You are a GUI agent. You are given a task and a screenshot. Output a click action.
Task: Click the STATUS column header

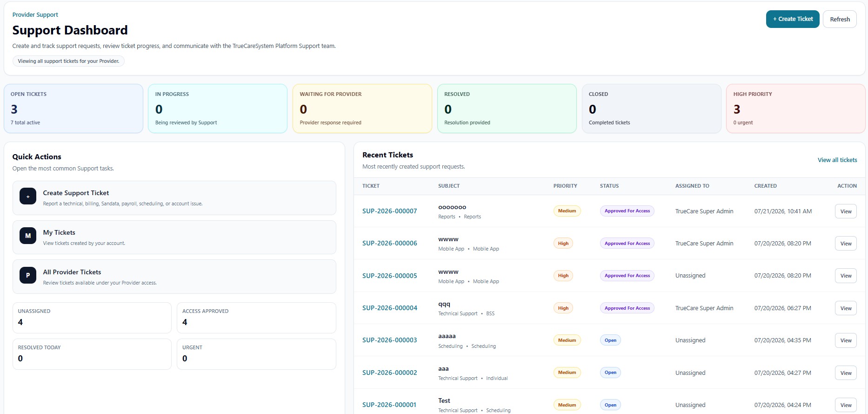609,186
